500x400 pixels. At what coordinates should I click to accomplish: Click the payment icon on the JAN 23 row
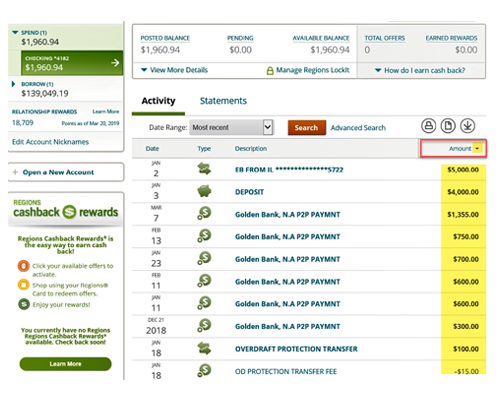tap(204, 258)
